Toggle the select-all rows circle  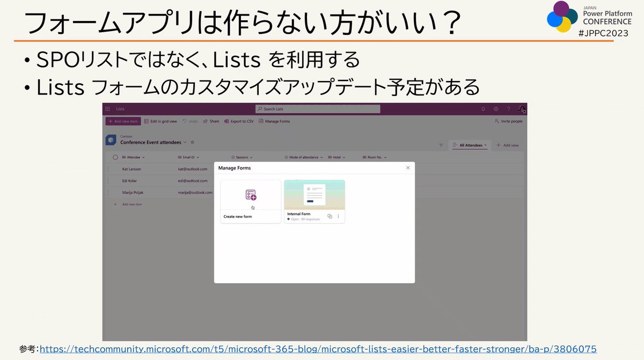(x=115, y=157)
